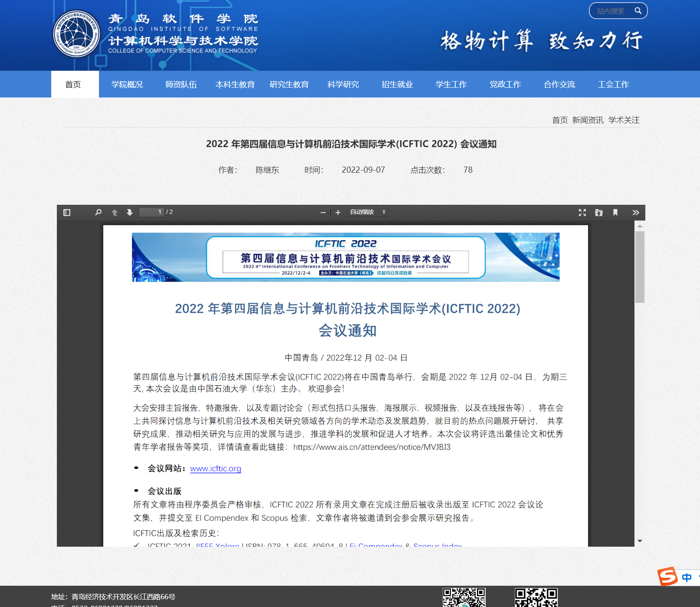This screenshot has width=700, height=607.
Task: Open the 师资队伍 menu
Action: pos(181,84)
